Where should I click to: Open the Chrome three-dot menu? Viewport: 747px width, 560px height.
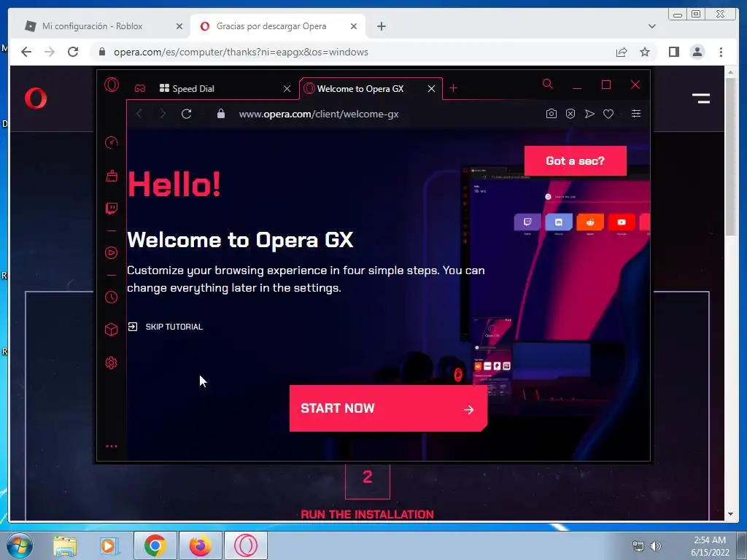click(x=721, y=52)
